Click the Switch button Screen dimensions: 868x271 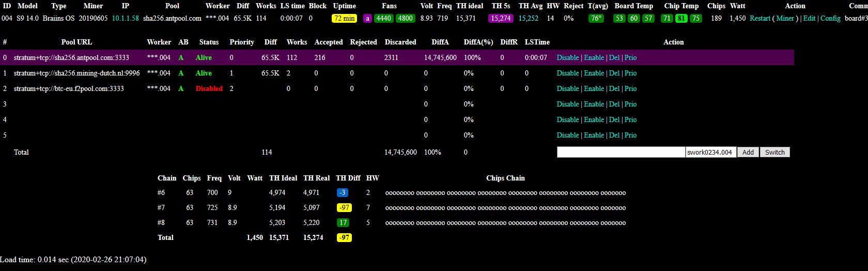point(775,152)
